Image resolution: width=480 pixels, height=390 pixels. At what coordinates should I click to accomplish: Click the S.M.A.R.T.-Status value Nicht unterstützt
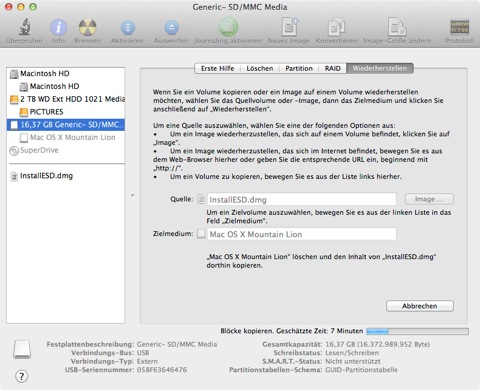[x=353, y=361]
